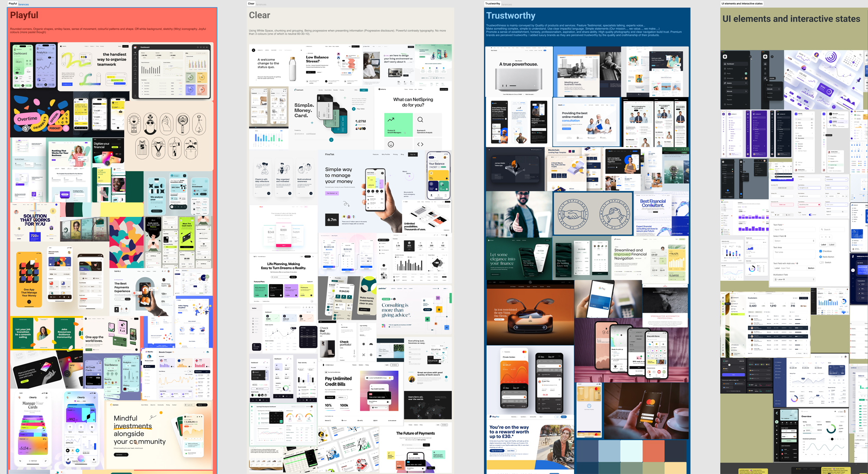This screenshot has height=474, width=868.
Task: Click Dashboard item in the dark sidebar mockup
Action: (736, 64)
